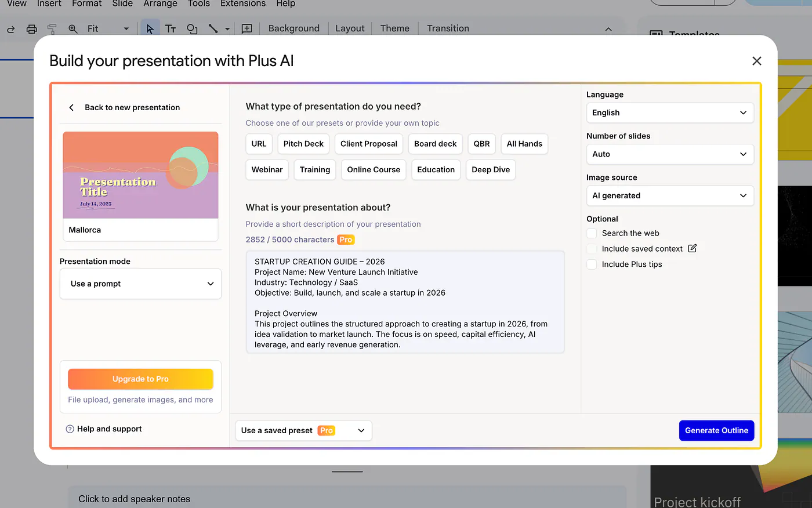
Task: Select the All Hands preset
Action: click(x=524, y=144)
